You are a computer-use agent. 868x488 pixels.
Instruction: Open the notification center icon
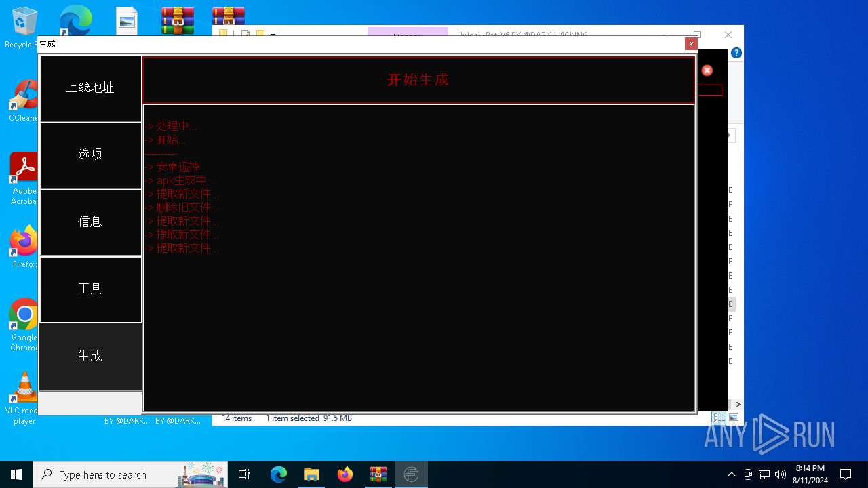pyautogui.click(x=846, y=474)
